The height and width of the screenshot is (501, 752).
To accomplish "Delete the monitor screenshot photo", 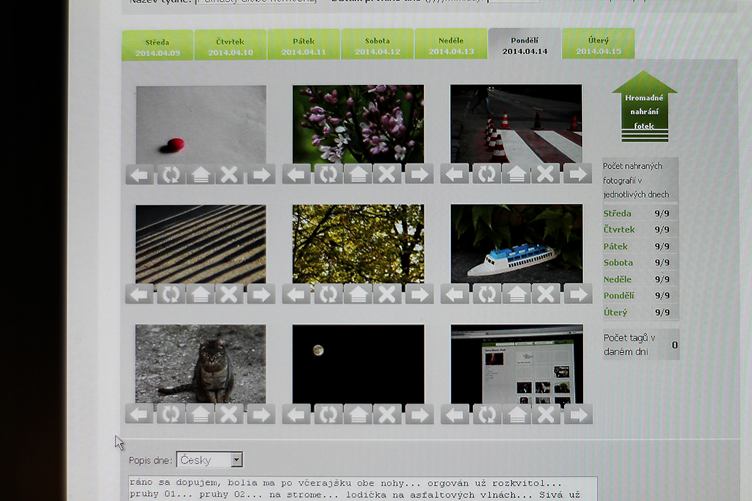I will (x=546, y=415).
